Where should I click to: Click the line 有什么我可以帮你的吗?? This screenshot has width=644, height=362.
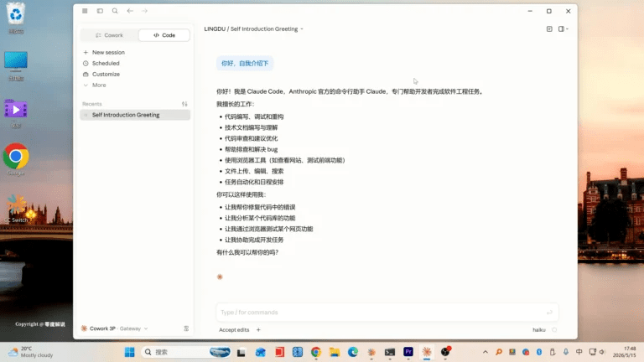click(x=247, y=252)
